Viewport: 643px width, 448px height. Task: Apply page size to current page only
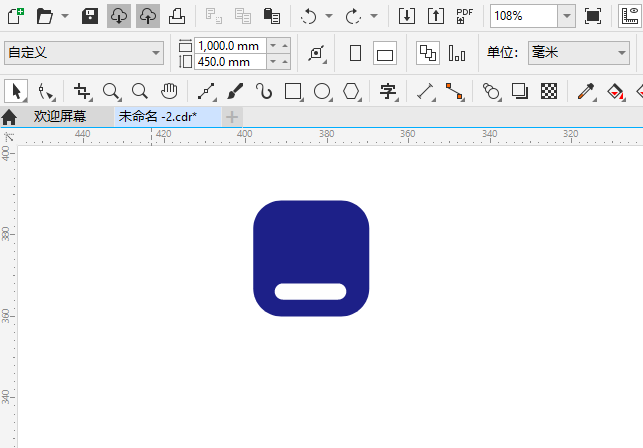457,53
